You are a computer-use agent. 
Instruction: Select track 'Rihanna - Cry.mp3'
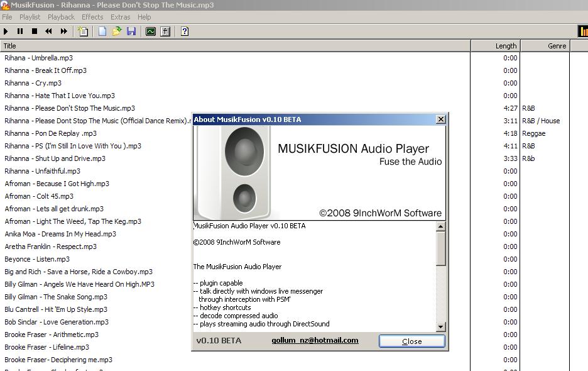(33, 83)
